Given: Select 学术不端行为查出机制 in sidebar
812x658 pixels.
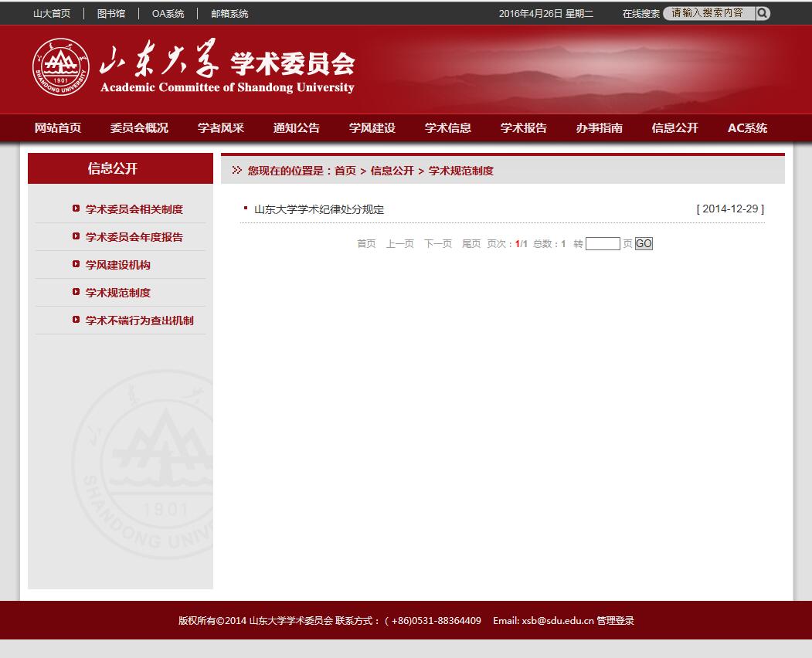Looking at the screenshot, I should [140, 321].
